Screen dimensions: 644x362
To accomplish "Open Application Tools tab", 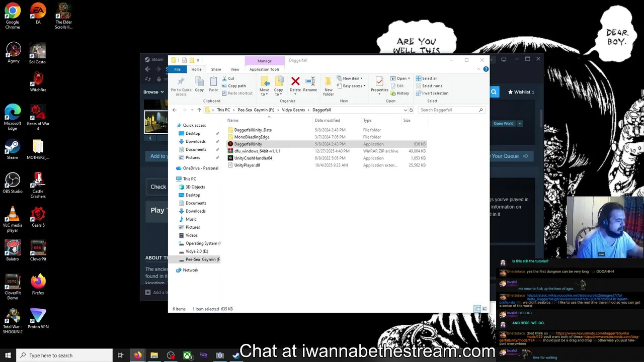I will [x=264, y=69].
